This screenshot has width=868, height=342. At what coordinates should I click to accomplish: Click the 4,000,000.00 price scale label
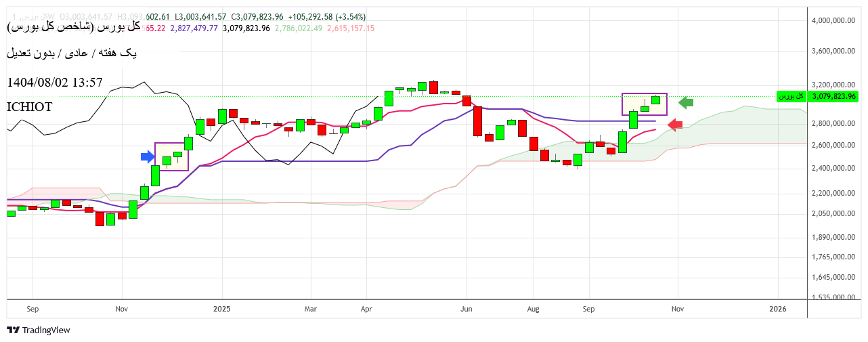pos(833,20)
